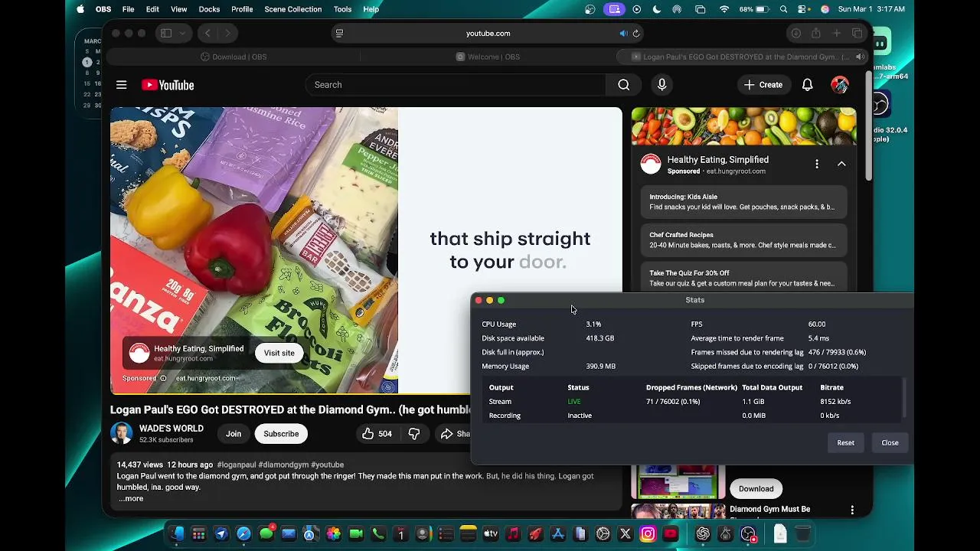Expand the description with ...more
This screenshot has height=551, width=980.
click(x=131, y=499)
